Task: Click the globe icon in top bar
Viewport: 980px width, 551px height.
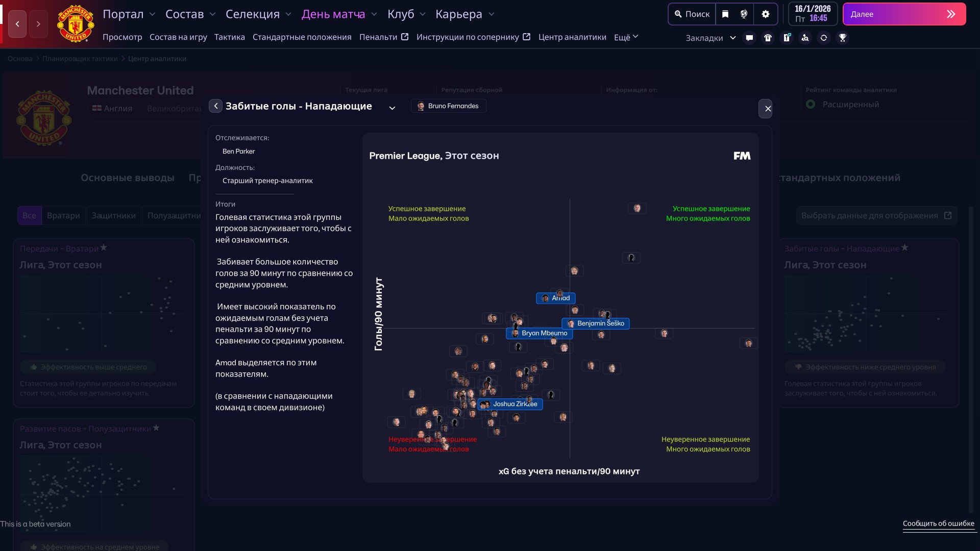Action: [744, 14]
